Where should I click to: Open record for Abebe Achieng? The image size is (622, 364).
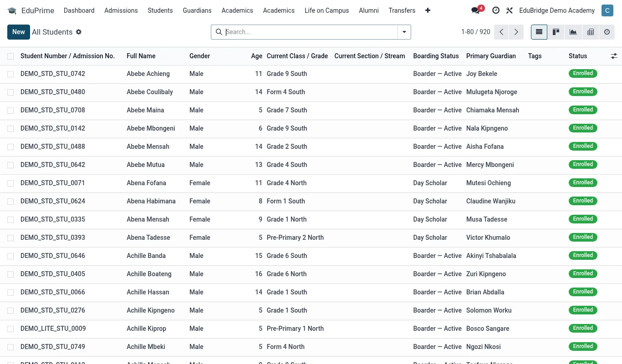[148, 74]
